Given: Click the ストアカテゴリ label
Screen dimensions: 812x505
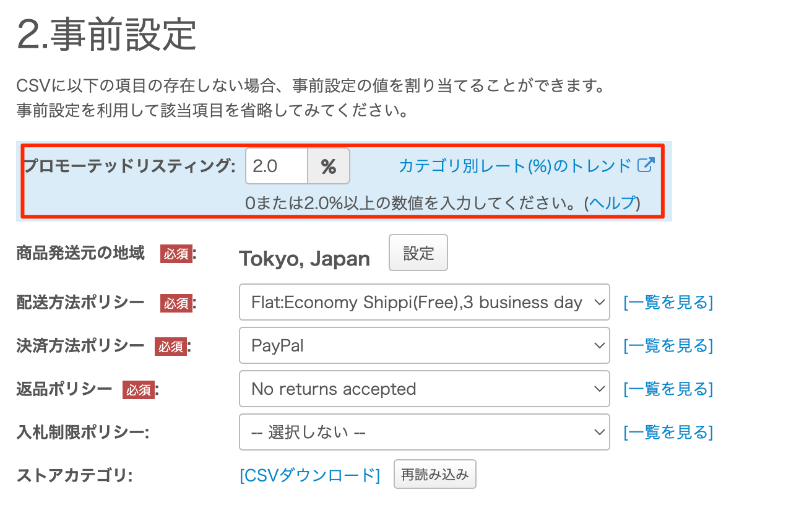Looking at the screenshot, I should 75,475.
